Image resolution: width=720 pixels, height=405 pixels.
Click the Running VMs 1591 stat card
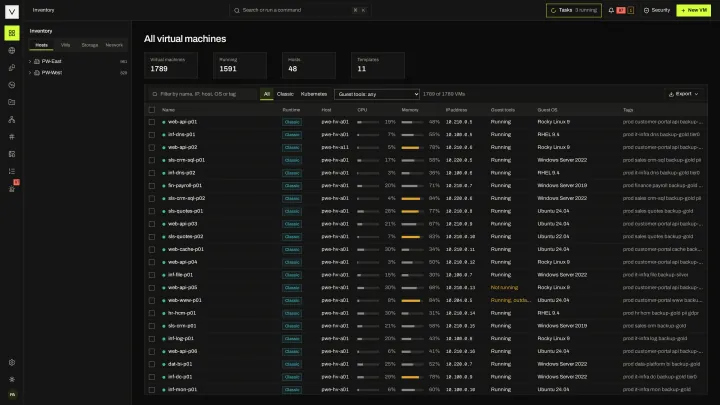[240, 65]
